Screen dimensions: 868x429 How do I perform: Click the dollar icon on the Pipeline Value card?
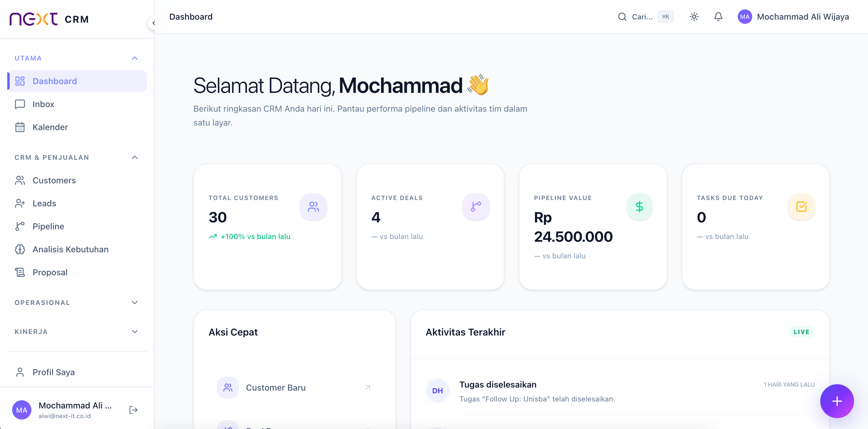coord(639,206)
